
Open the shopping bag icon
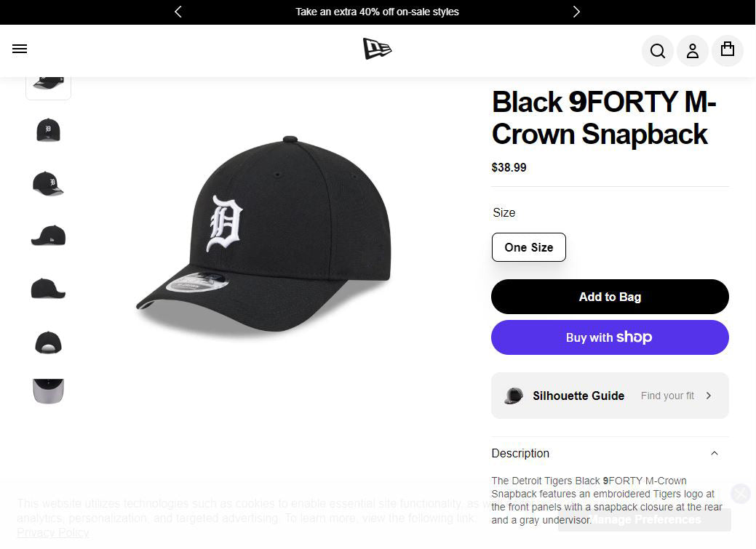click(x=728, y=49)
